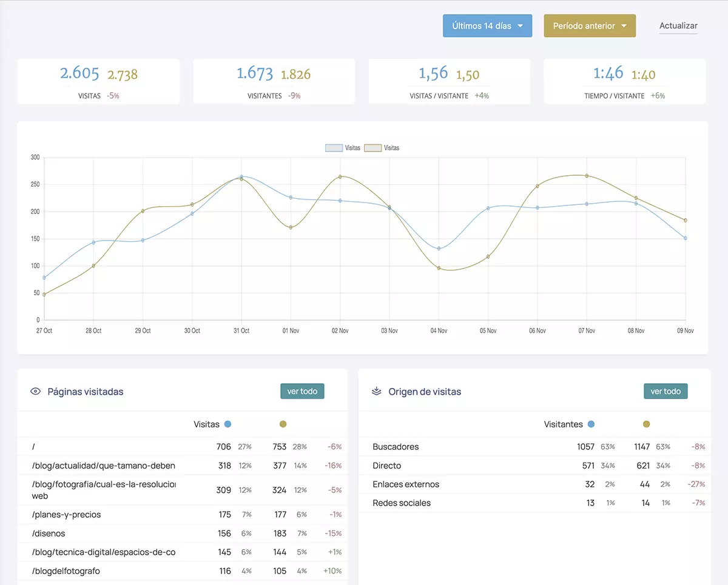The image size is (728, 585).
Task: Click gold data point at 07 Nov
Action: [587, 176]
